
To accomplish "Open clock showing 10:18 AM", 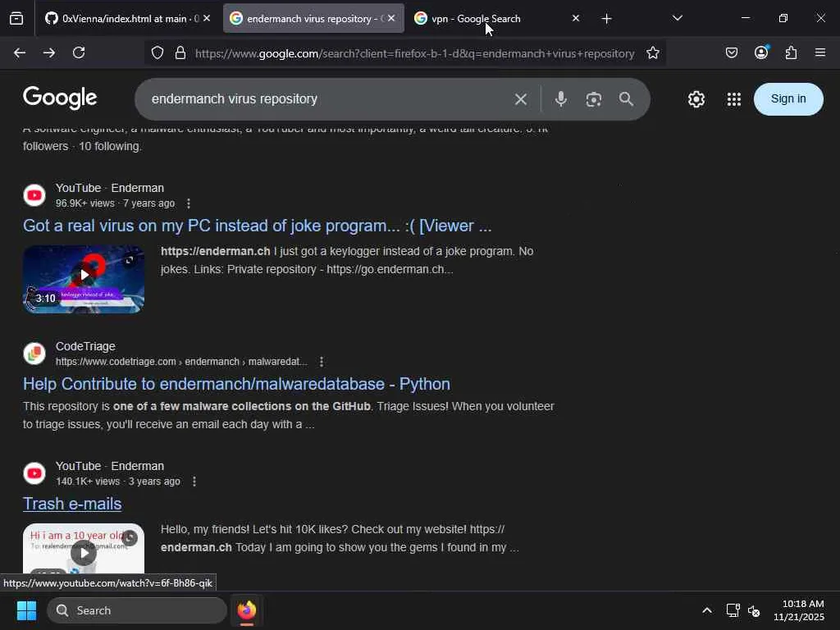I will pyautogui.click(x=799, y=610).
